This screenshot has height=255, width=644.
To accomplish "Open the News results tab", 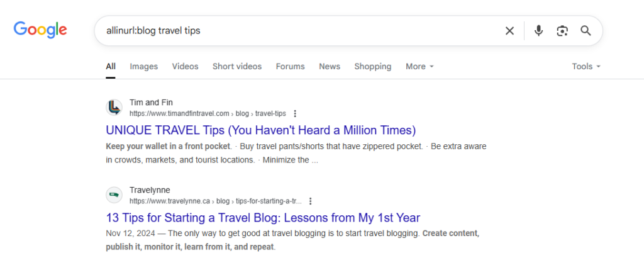I will (330, 66).
